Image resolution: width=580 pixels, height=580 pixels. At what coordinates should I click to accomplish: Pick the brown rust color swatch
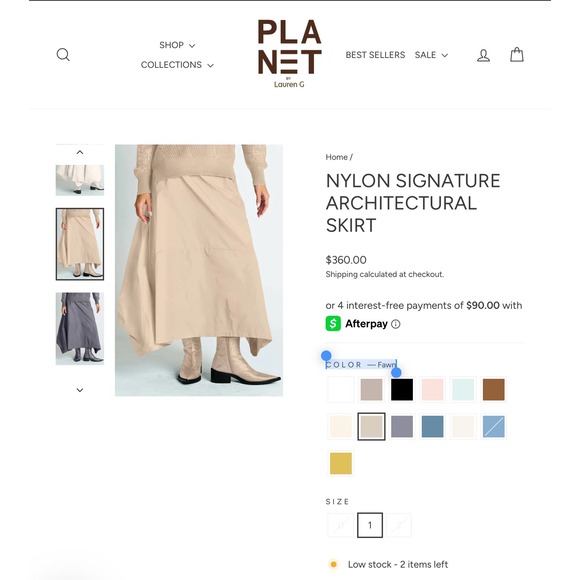(493, 390)
